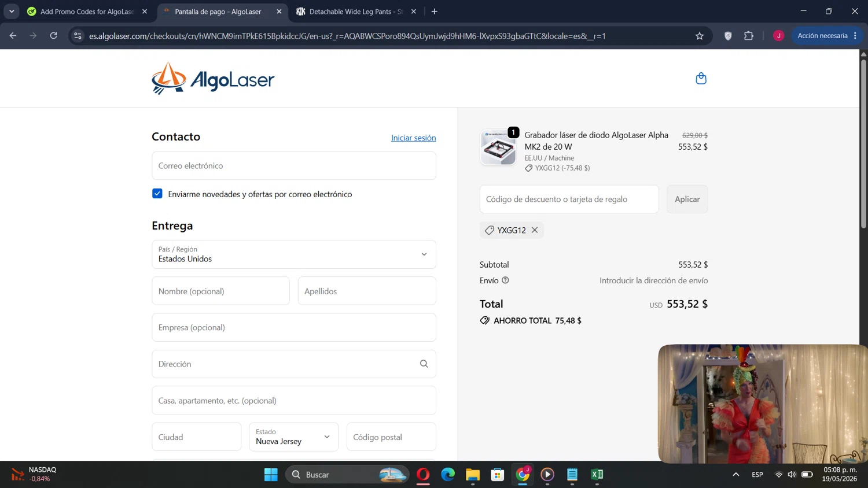Focus the Nombre (opcional) field
Viewport: 868px width, 488px height.
(220, 291)
